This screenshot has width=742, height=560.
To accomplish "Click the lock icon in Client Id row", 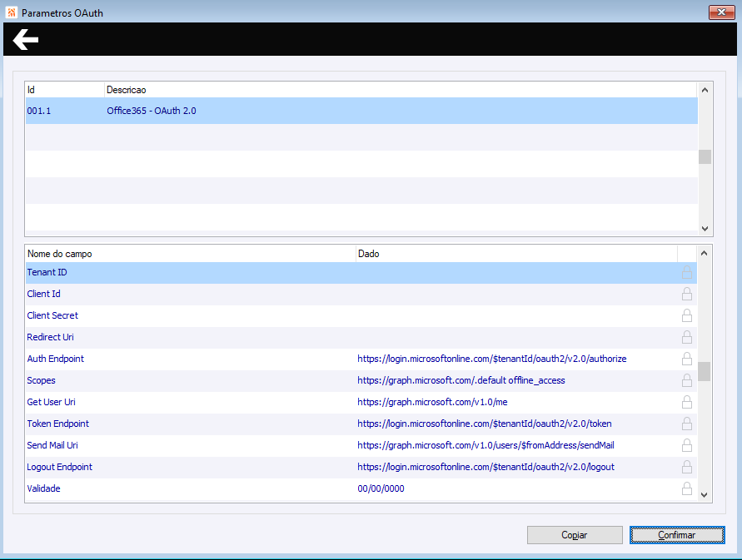I will (687, 294).
